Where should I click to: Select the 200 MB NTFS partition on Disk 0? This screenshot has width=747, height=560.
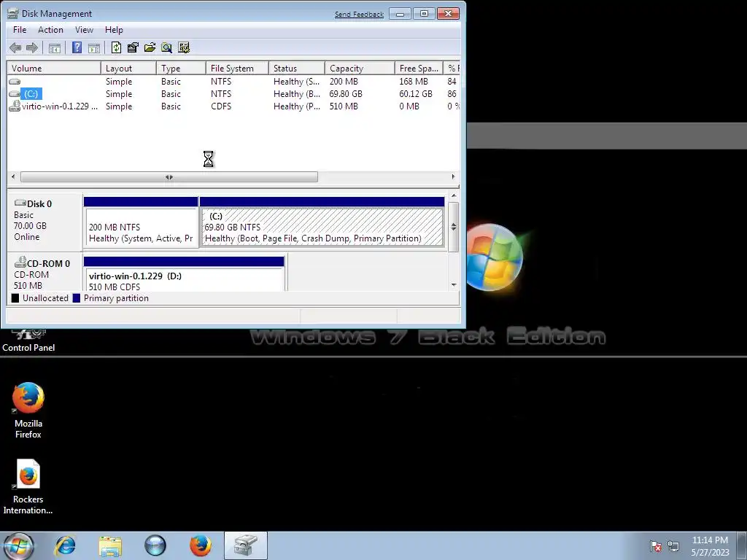pos(141,222)
